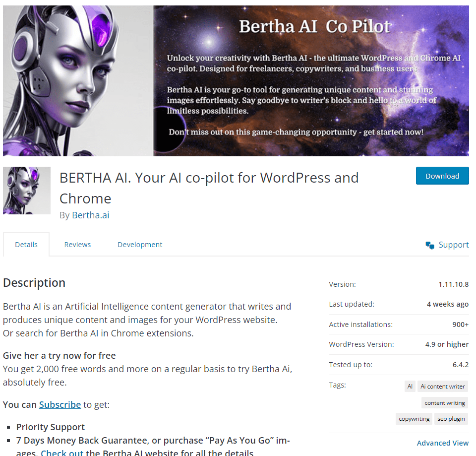Choose the copywriting tag
This screenshot has width=476, height=456.
point(414,419)
